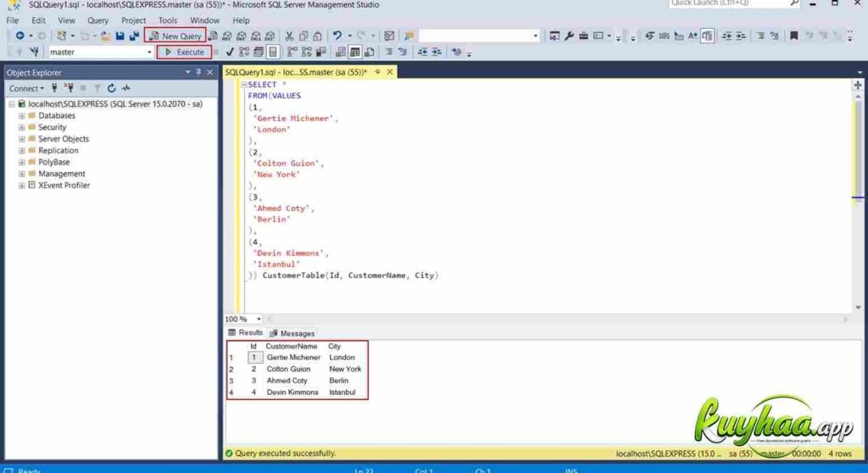Image resolution: width=868 pixels, height=473 pixels.
Task: Click the Copy icon in toolbar
Action: 303,36
